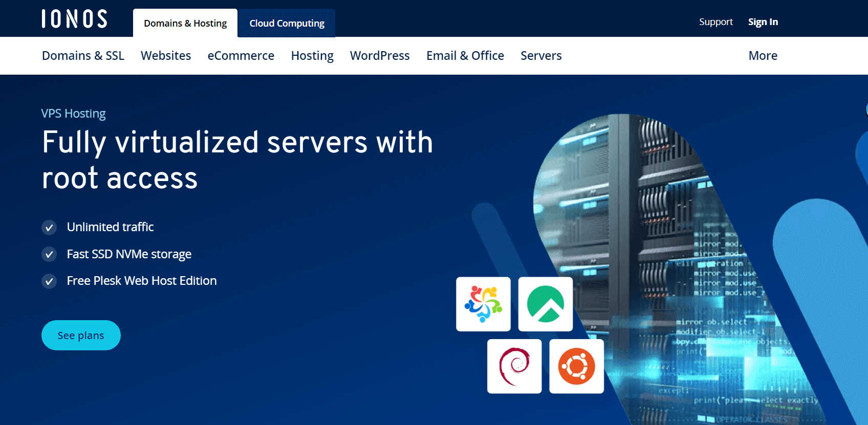Click the 'Fast SSD NVMe storage' text

pyautogui.click(x=129, y=254)
